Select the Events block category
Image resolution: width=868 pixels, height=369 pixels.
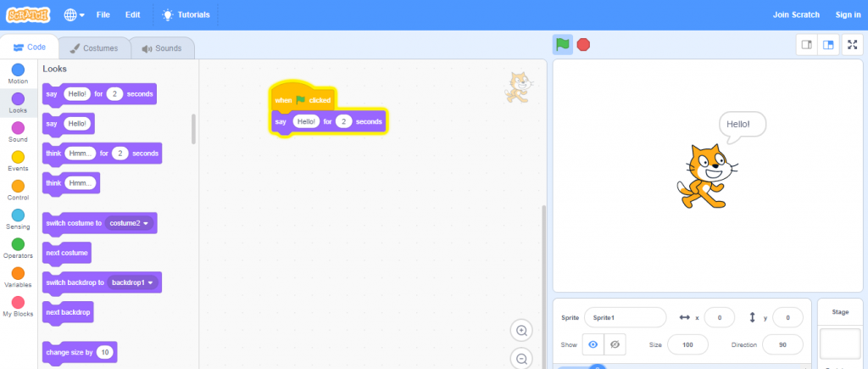pos(18,161)
